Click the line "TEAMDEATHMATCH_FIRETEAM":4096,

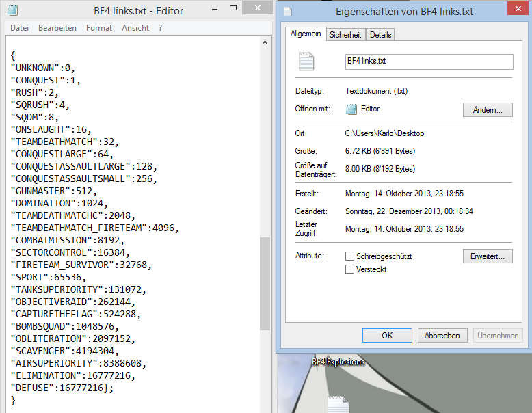(x=94, y=228)
